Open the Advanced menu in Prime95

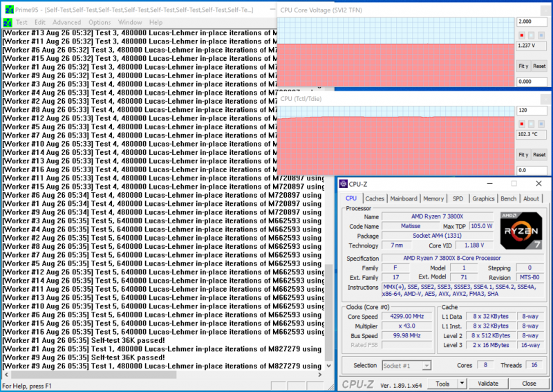pos(66,22)
